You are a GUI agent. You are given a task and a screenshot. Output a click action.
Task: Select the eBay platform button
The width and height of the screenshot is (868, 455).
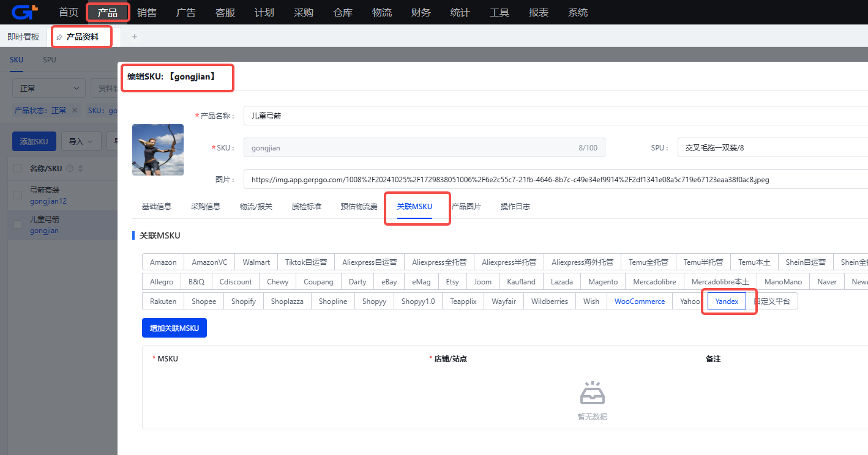click(x=389, y=282)
